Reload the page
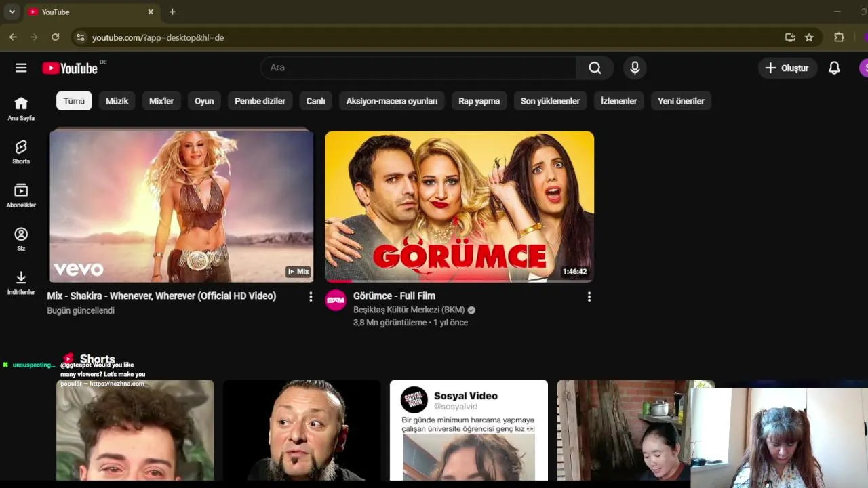The width and height of the screenshot is (868, 488). coord(56,37)
